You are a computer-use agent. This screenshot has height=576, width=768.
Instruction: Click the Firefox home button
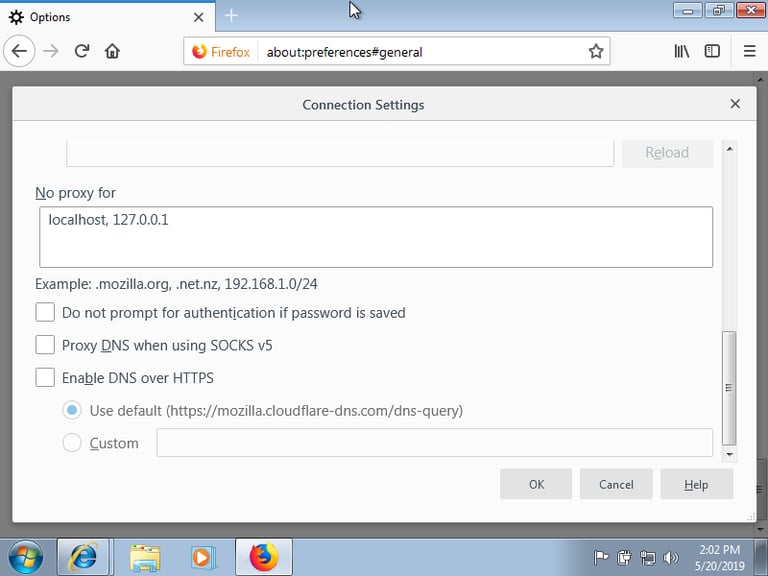click(112, 51)
